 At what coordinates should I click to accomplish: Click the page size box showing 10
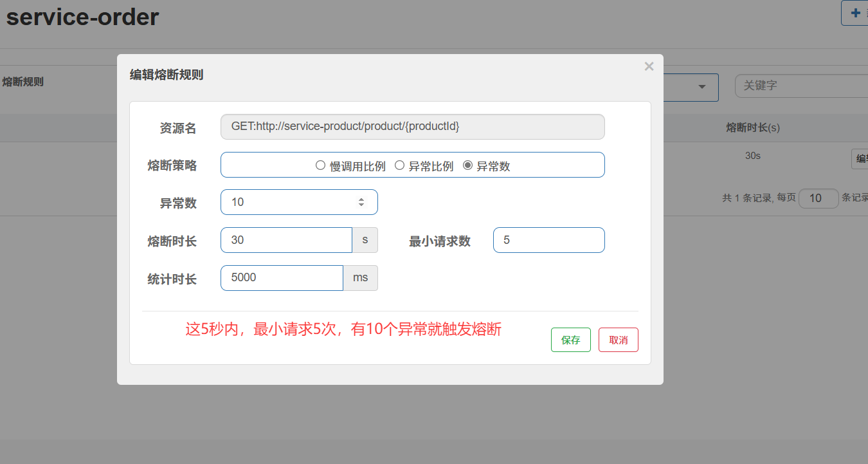coord(818,198)
